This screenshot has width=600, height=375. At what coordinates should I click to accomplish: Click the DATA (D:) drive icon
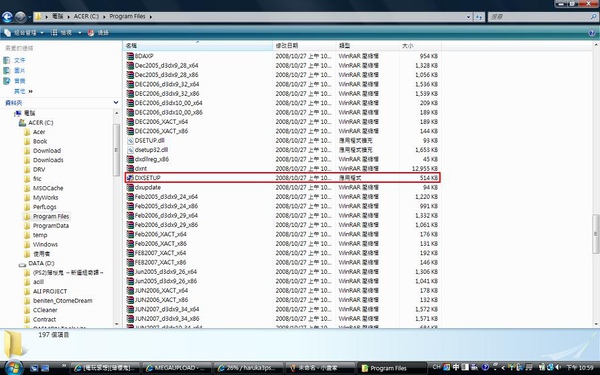[x=22, y=264]
